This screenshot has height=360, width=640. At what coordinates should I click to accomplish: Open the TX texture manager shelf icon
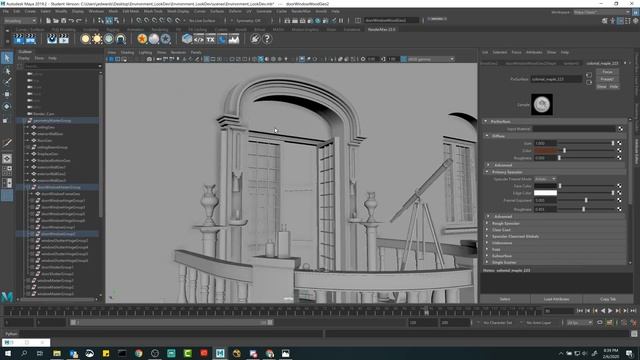pyautogui.click(x=210, y=39)
